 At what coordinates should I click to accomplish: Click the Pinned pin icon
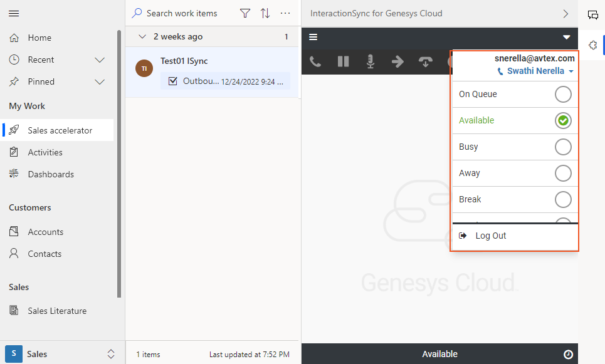click(x=14, y=81)
